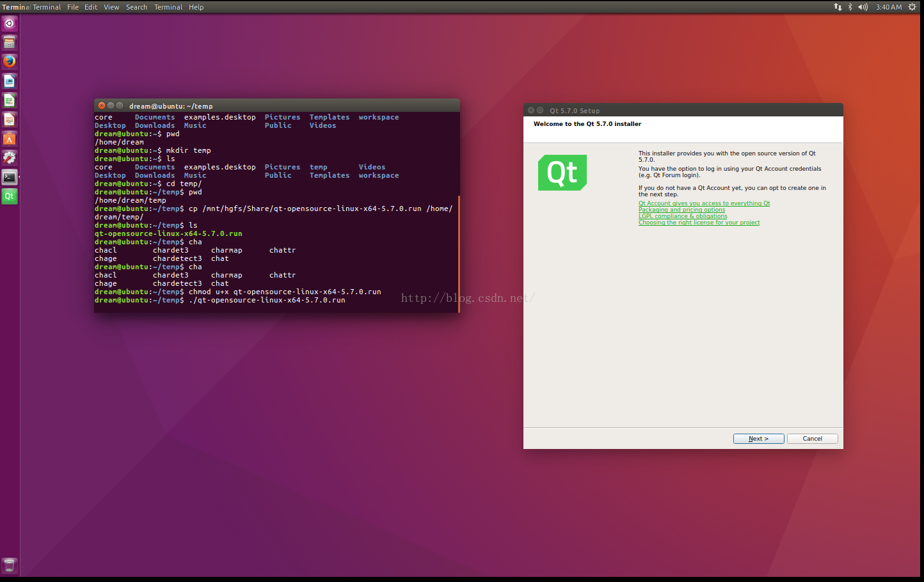Open the Search menu in the top bar
The width and height of the screenshot is (924, 582).
[x=136, y=7]
